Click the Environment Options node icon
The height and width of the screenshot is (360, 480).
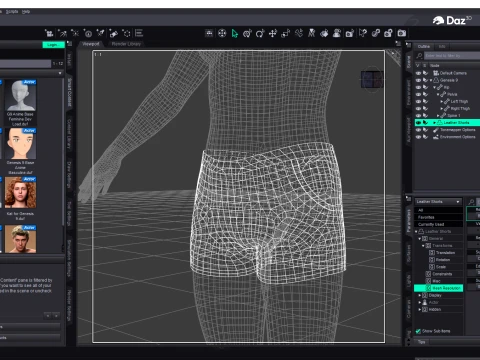[x=436, y=137]
